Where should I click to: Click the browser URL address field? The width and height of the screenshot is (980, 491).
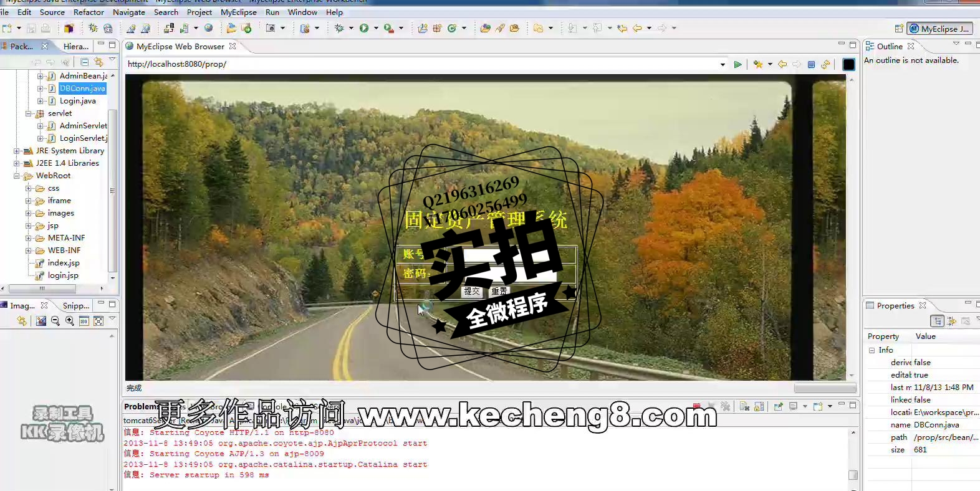point(421,64)
